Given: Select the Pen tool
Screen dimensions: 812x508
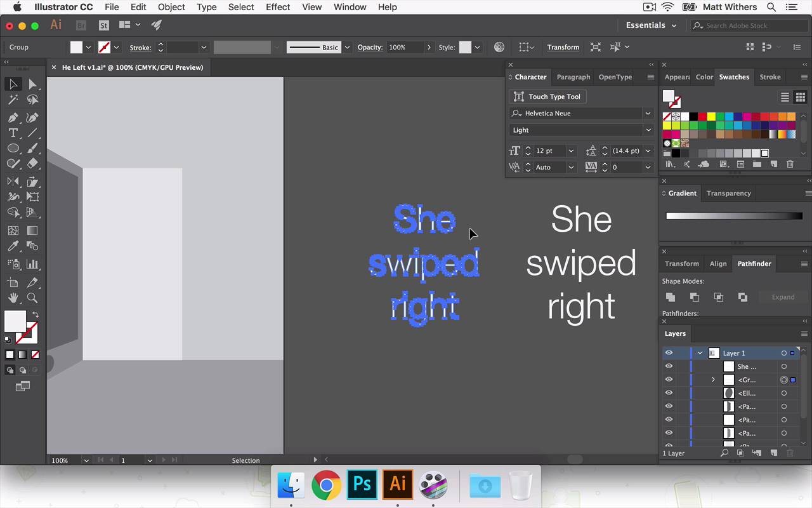Looking at the screenshot, I should click(13, 117).
